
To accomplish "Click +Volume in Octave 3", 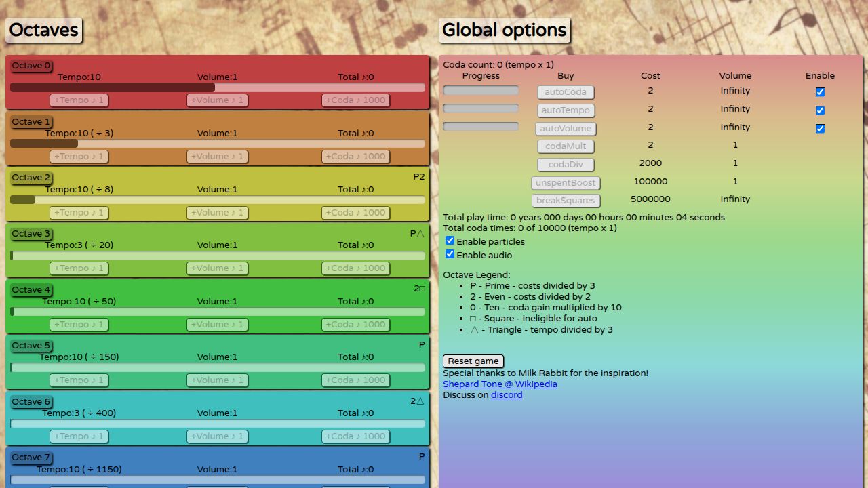I will coord(217,268).
